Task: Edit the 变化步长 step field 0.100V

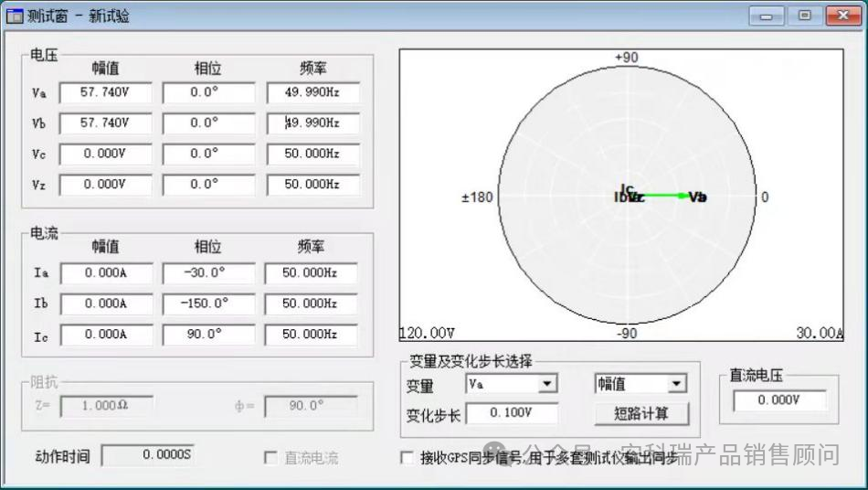Action: (x=512, y=413)
